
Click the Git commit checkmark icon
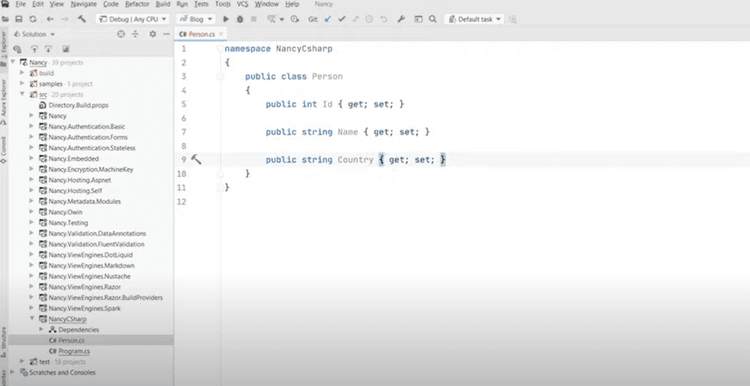pyautogui.click(x=342, y=20)
